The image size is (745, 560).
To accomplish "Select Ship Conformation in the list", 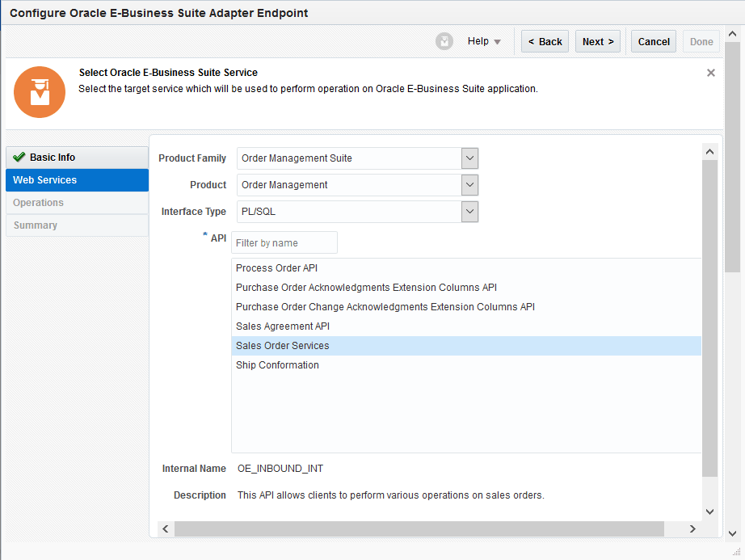I will [x=466, y=365].
